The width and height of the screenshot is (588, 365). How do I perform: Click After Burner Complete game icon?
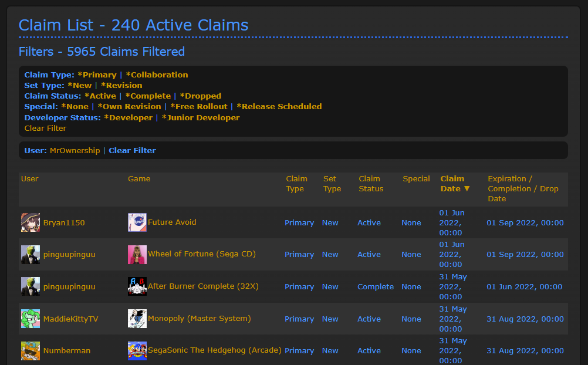(137, 286)
